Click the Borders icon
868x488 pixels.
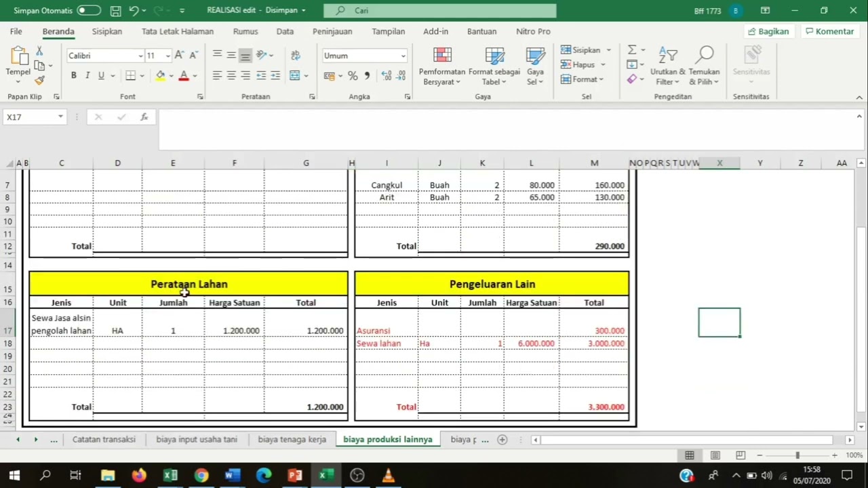point(130,76)
